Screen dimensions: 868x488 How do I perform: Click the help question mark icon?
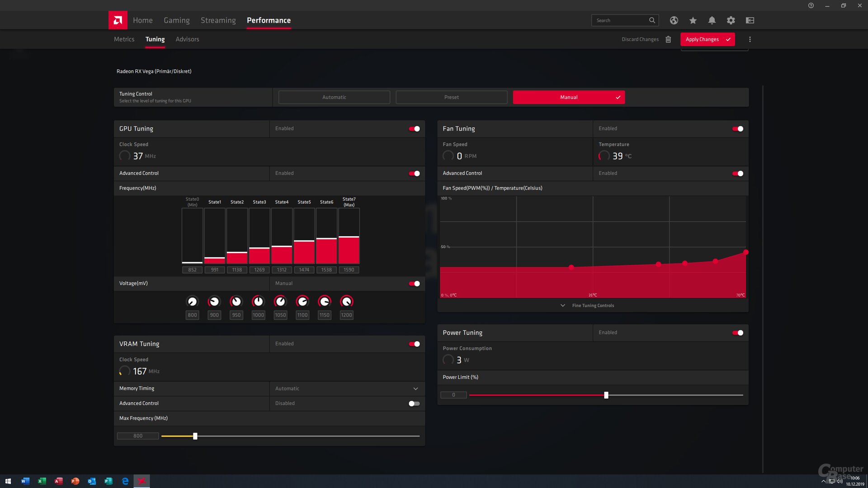pyautogui.click(x=811, y=5)
